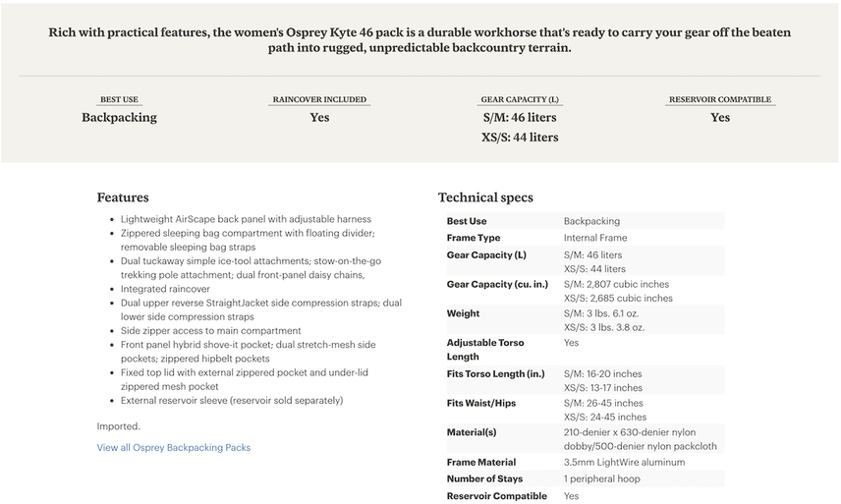The width and height of the screenshot is (841, 504).
Task: Select 'XS/S: 24-45 inches' waist value
Action: [605, 417]
